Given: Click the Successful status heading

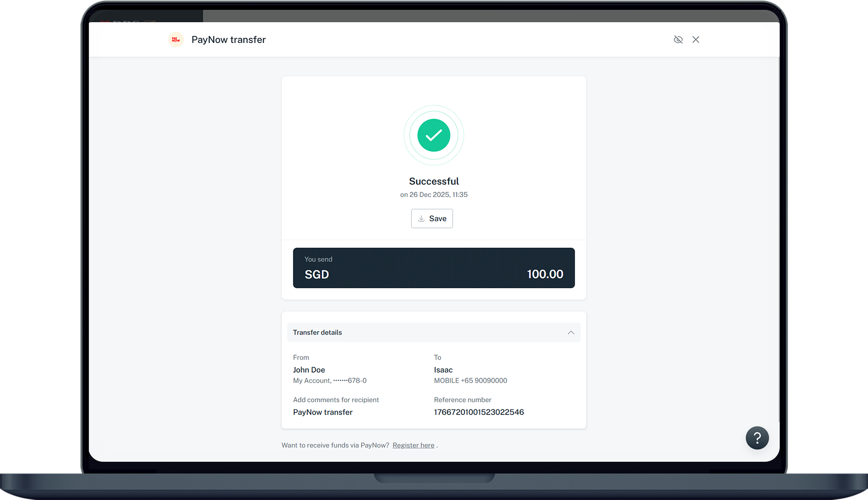Looking at the screenshot, I should tap(434, 181).
